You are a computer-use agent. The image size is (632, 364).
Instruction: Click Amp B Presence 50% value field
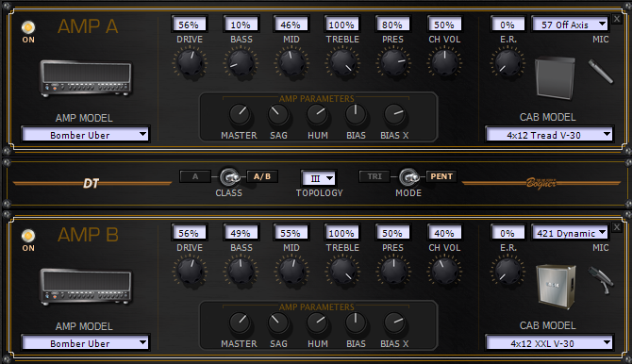(392, 233)
